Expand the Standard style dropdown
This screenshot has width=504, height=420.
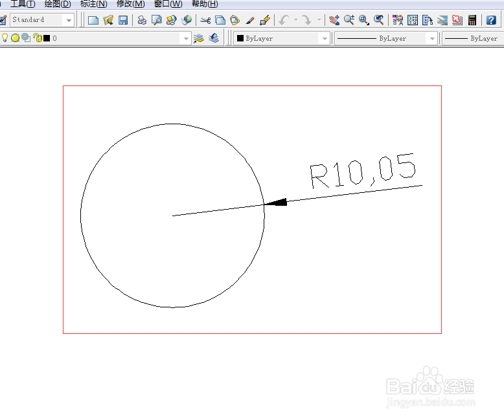tap(69, 20)
